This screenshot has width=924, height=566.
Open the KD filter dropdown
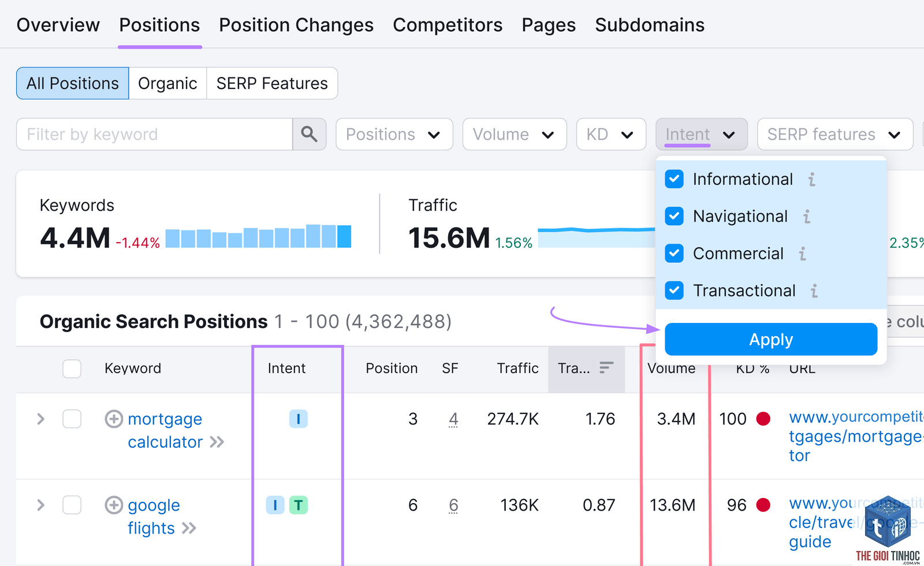tap(611, 134)
